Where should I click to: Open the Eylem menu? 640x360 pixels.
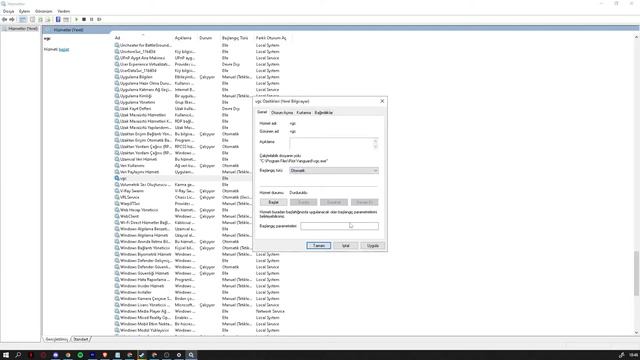tap(24, 11)
